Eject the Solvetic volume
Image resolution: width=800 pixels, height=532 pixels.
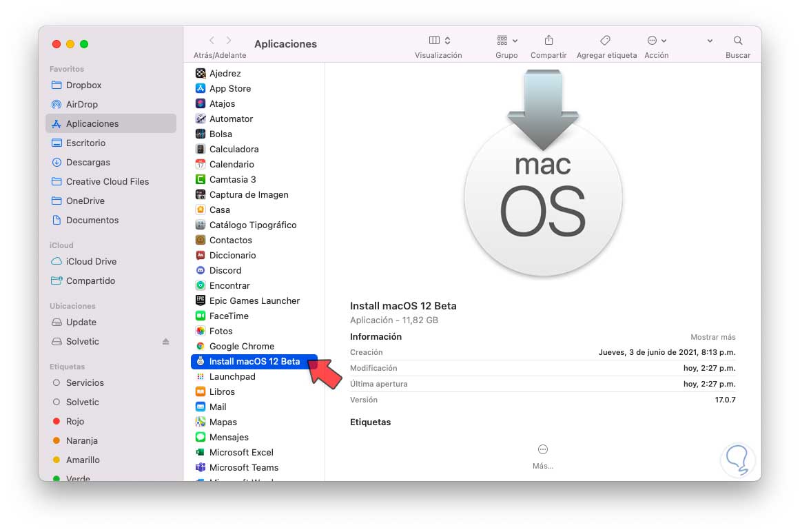166,342
